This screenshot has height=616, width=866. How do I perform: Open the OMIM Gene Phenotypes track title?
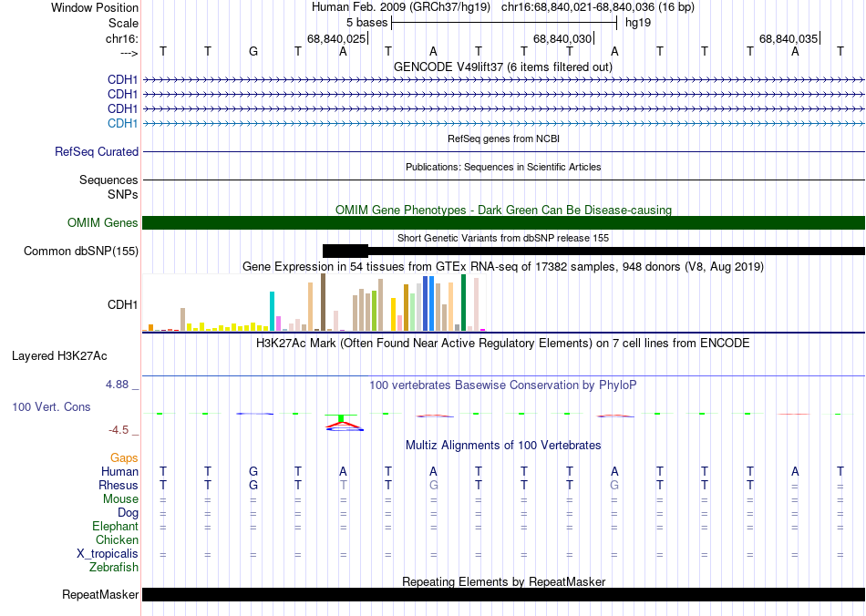503,210
